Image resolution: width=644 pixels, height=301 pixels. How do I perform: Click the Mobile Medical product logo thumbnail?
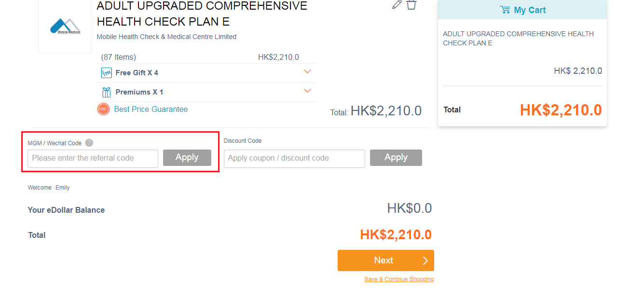coord(65,27)
